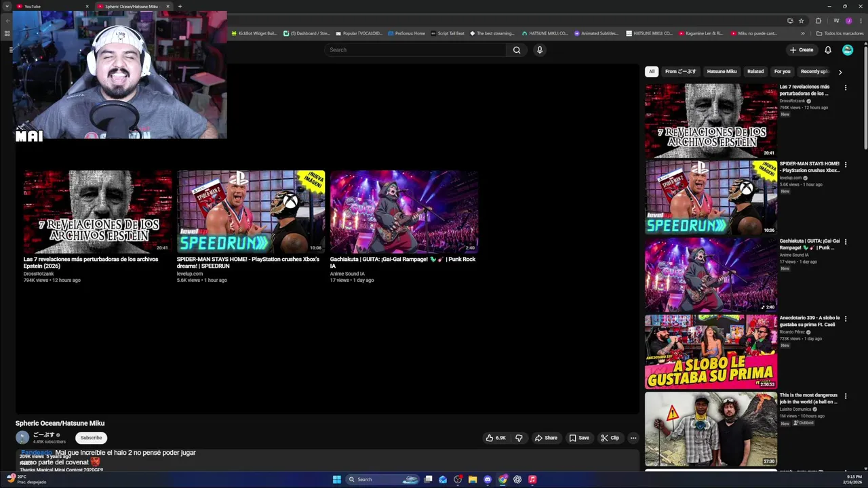Open Chrome profile avatar in toolbar
868x488 pixels.
coord(848,20)
